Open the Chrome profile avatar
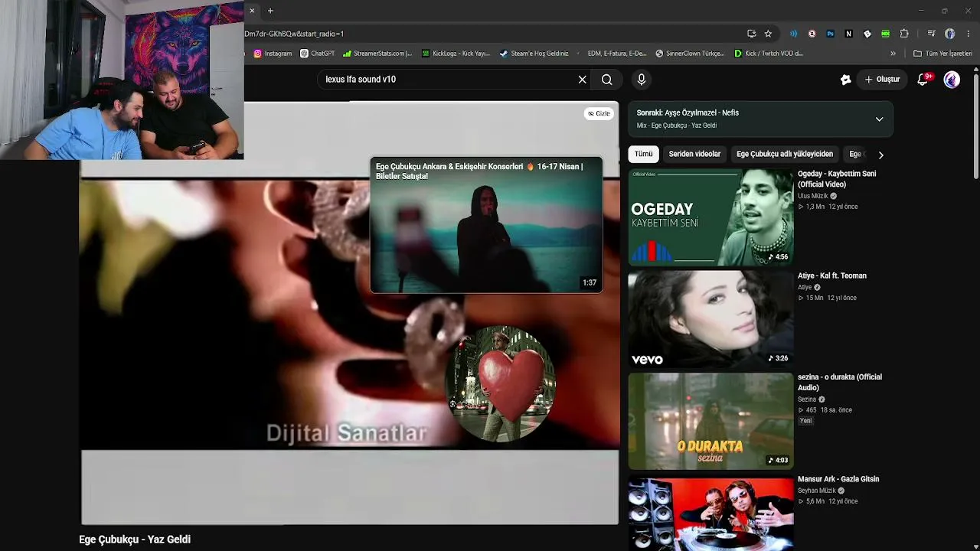This screenshot has height=551, width=980. point(950,34)
